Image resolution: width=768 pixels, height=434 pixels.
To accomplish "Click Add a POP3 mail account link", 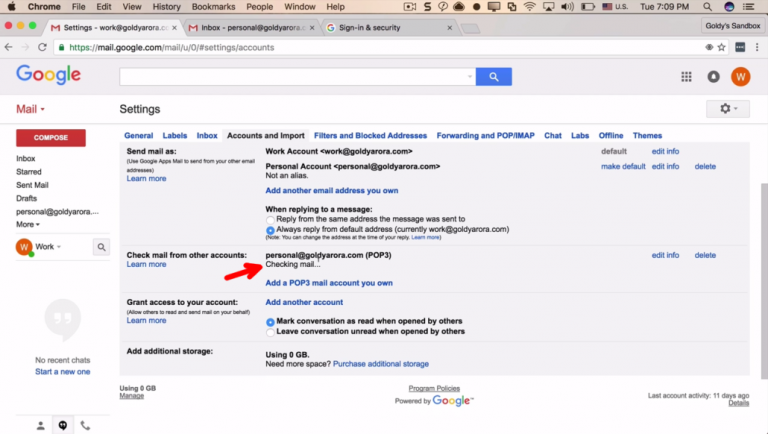I will click(329, 283).
